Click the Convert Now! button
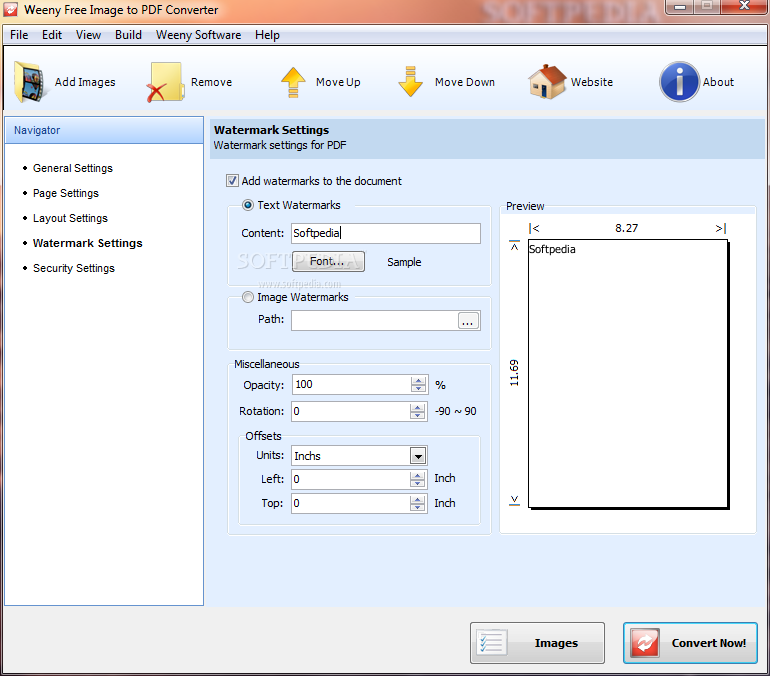Image resolution: width=770 pixels, height=676 pixels. 690,643
